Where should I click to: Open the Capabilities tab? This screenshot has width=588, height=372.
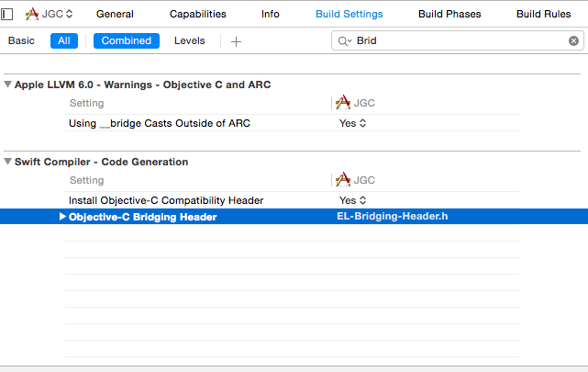pyautogui.click(x=197, y=14)
